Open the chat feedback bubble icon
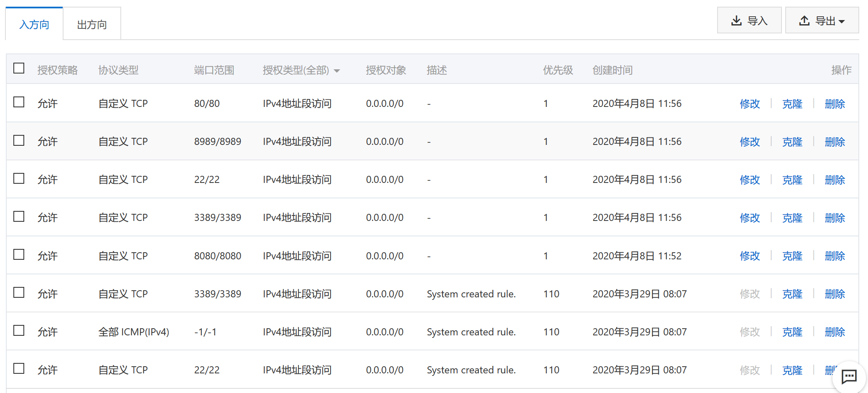The height and width of the screenshot is (393, 868). coord(849,377)
